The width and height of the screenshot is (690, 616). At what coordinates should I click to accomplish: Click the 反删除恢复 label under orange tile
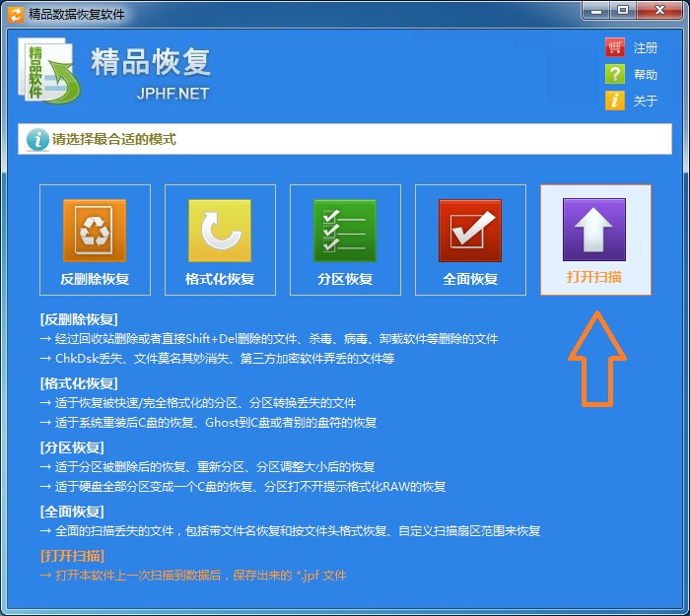click(95, 279)
